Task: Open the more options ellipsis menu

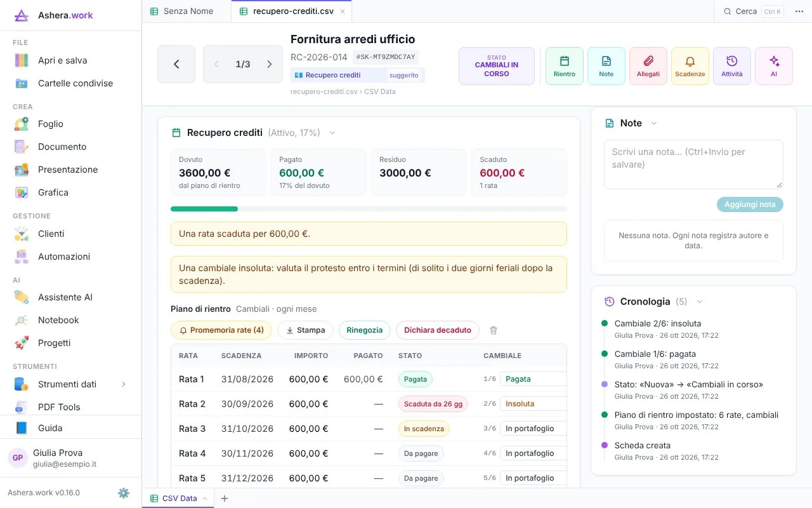Action: pyautogui.click(x=799, y=11)
